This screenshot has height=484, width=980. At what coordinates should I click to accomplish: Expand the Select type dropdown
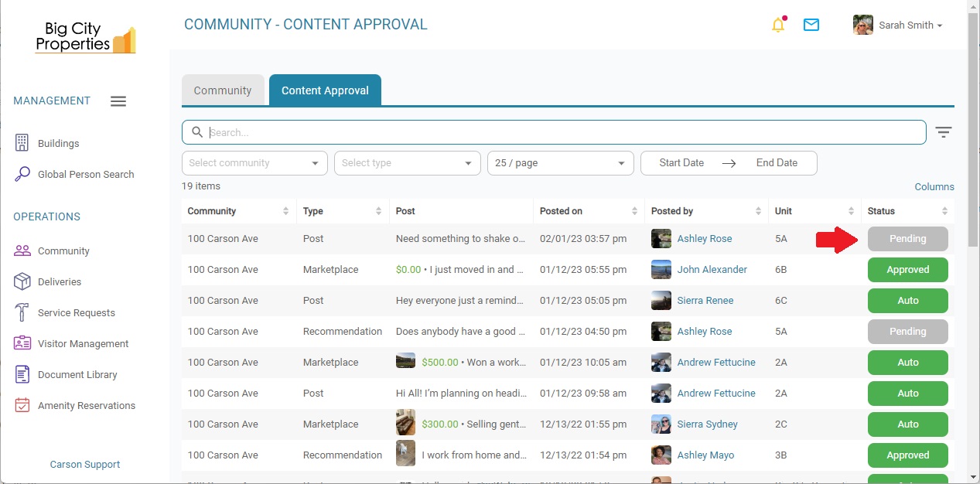point(407,163)
